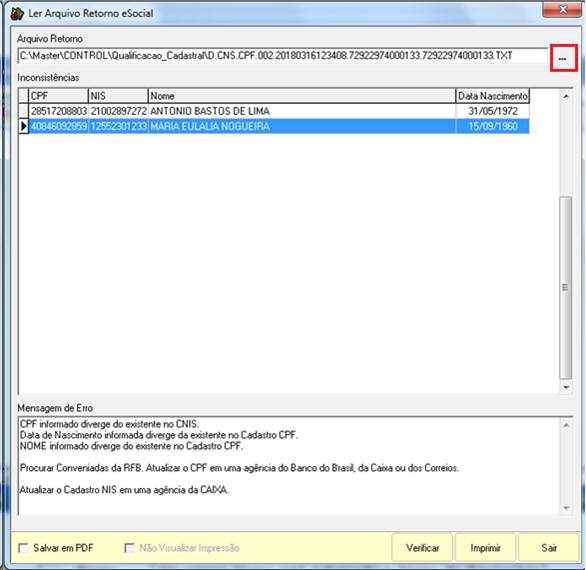Click the NIS column header

(118, 96)
